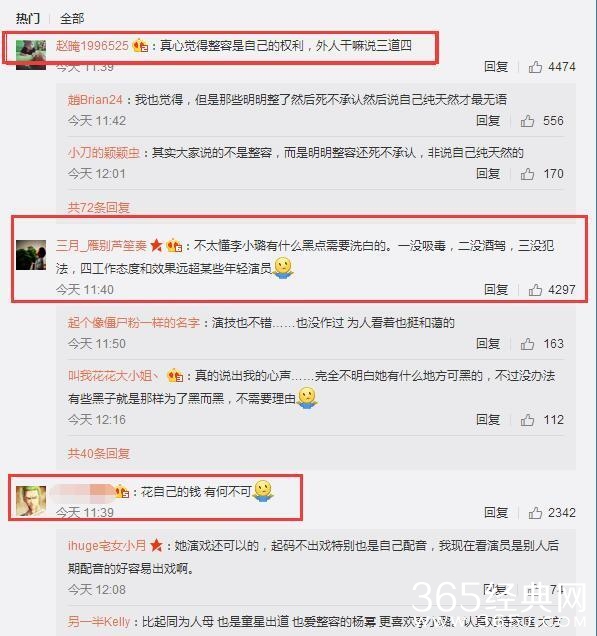Switch to the 热门 tab

28,19
